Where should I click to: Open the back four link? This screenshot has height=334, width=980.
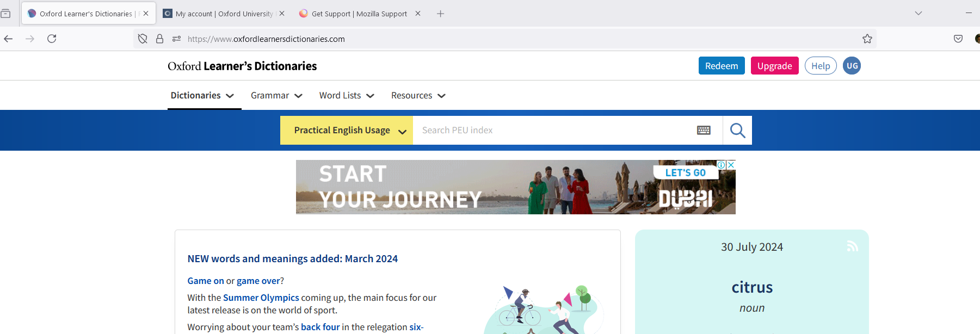(320, 327)
